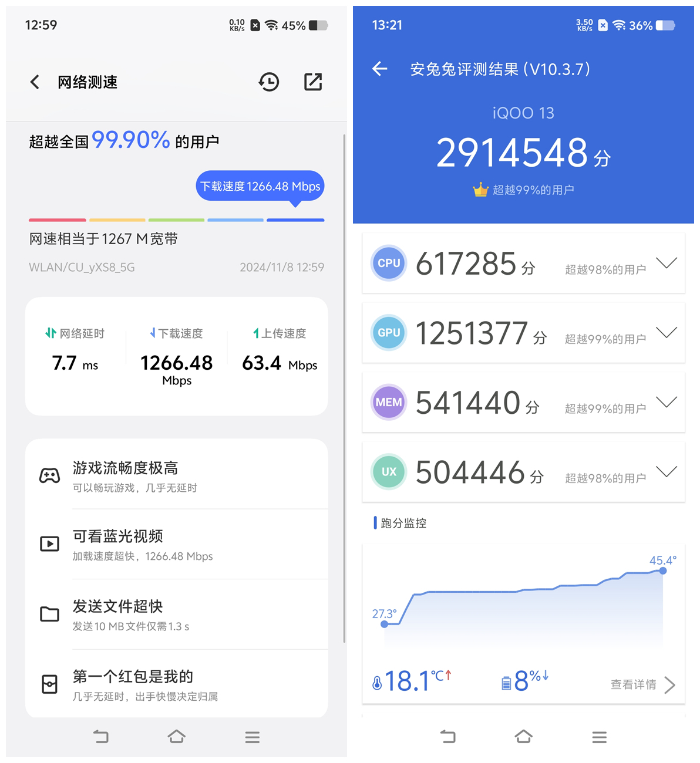Go back from the 网络测速 screen
Screen dimensions: 700x763
(x=35, y=82)
